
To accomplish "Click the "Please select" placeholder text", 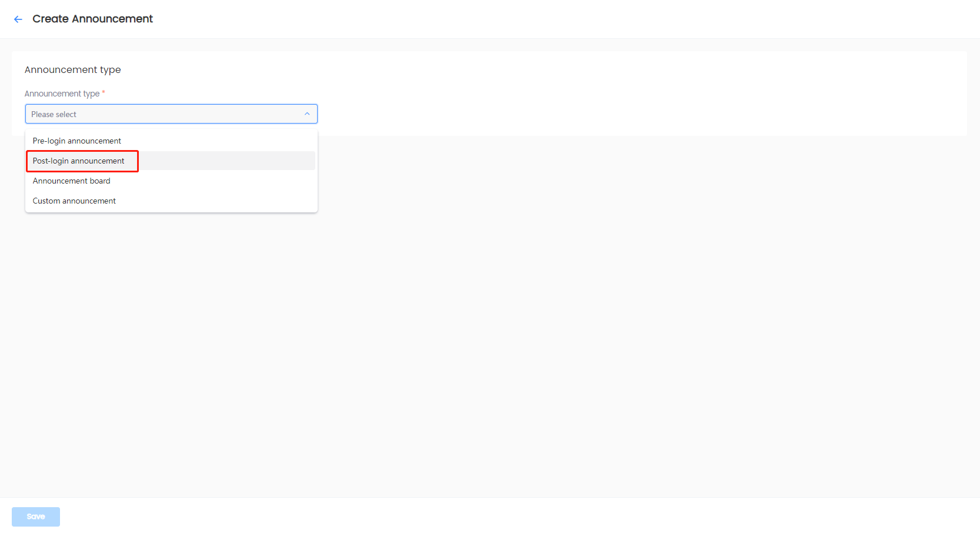I will coord(54,115).
